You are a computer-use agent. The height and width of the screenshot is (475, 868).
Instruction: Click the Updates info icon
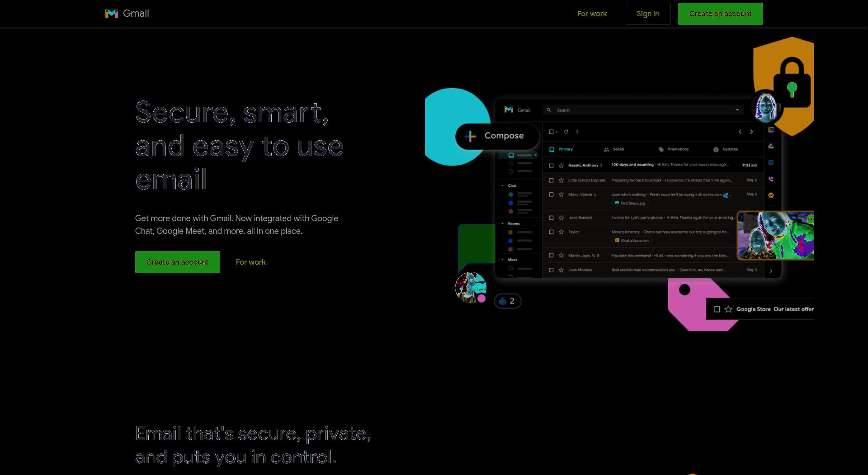point(716,149)
